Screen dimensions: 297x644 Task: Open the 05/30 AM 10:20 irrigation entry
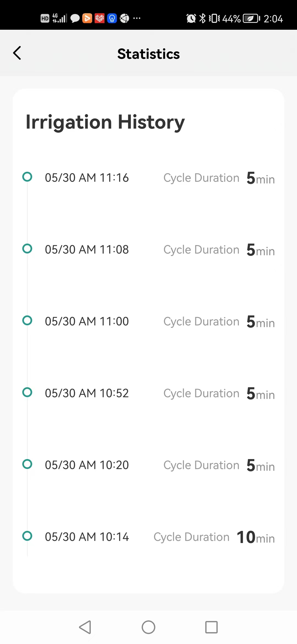click(148, 465)
